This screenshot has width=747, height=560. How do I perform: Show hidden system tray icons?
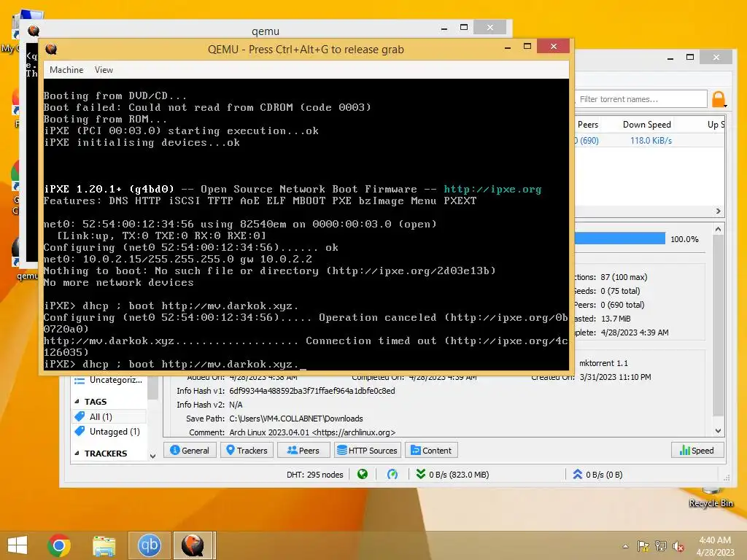pos(625,546)
